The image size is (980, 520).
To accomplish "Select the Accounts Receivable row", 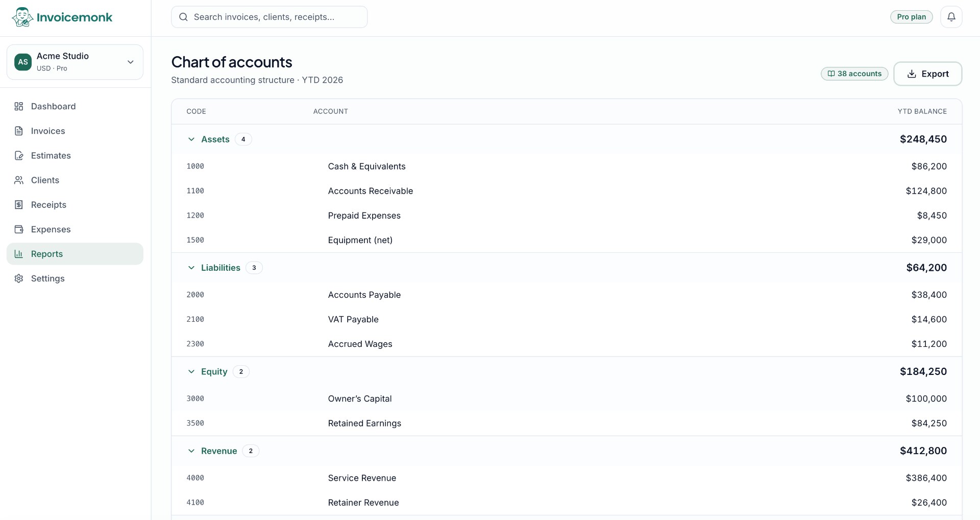I will point(567,191).
